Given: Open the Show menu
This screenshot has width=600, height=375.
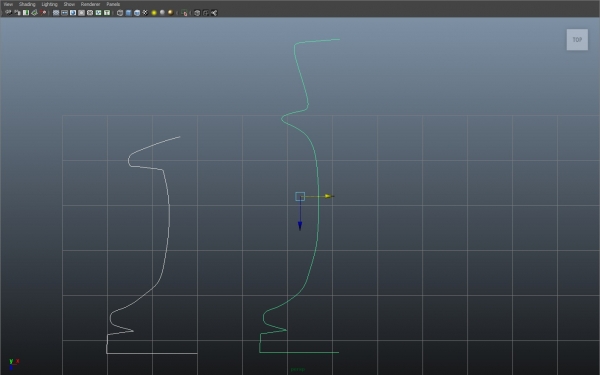Looking at the screenshot, I should tap(69, 4).
